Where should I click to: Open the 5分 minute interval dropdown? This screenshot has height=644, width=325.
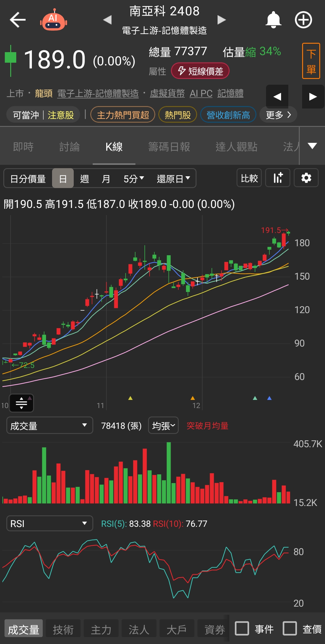pyautogui.click(x=134, y=179)
